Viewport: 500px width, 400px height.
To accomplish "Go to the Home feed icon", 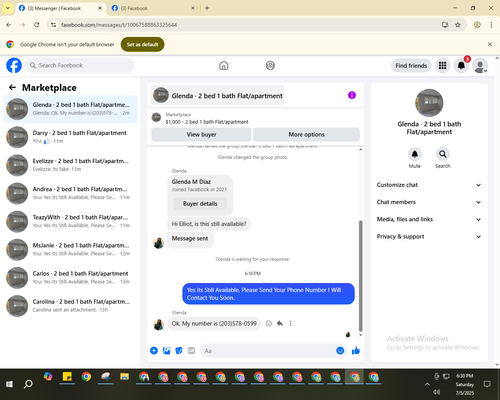I will point(224,65).
